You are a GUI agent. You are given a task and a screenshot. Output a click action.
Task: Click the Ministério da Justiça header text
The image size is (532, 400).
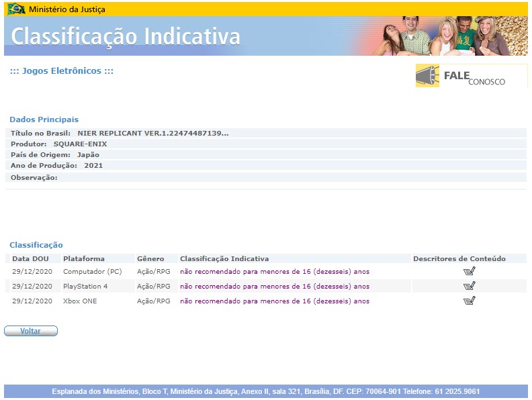pos(67,9)
